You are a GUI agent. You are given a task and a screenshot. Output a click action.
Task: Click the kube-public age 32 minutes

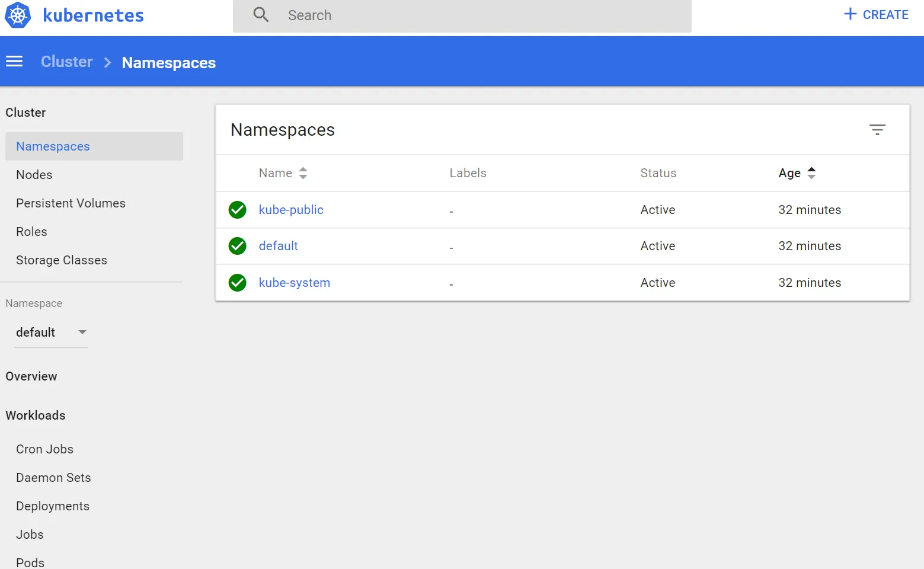pyautogui.click(x=810, y=210)
